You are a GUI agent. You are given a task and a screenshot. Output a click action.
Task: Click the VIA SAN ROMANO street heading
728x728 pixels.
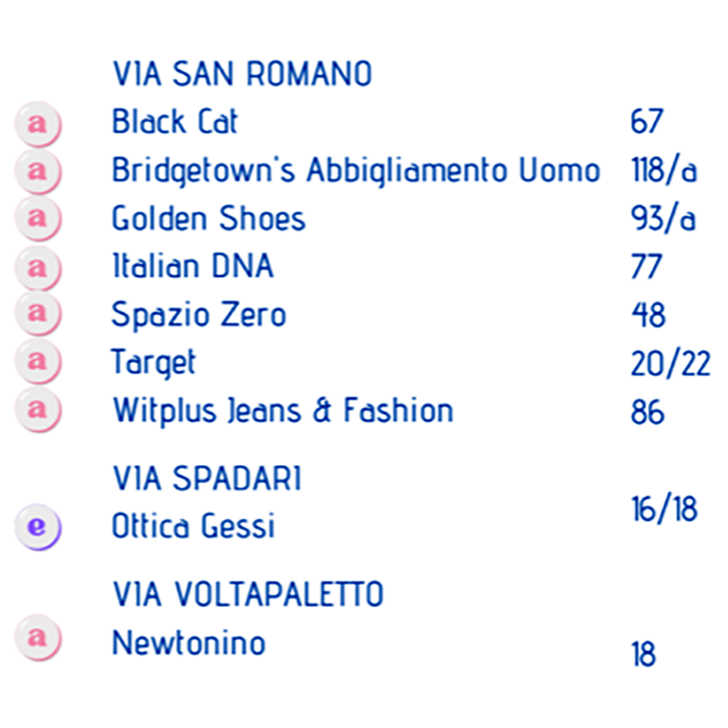click(243, 74)
